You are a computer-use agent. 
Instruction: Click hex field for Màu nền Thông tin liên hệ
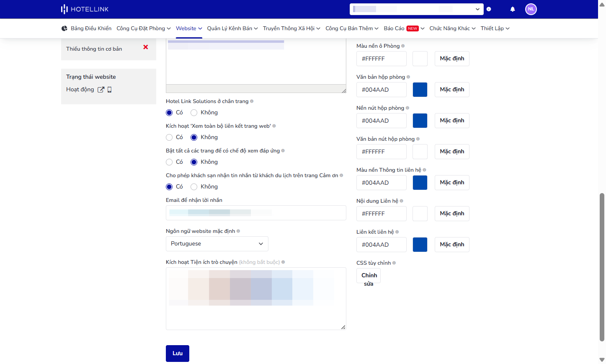click(382, 183)
